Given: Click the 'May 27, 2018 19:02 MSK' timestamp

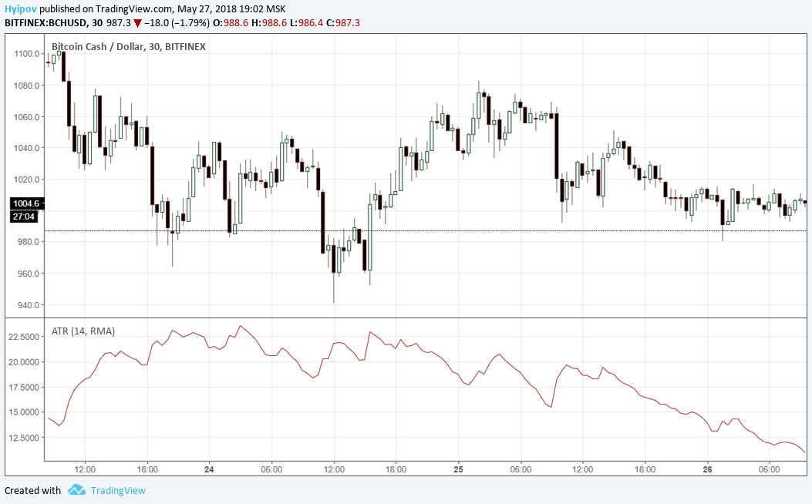Looking at the screenshot, I should point(231,8).
